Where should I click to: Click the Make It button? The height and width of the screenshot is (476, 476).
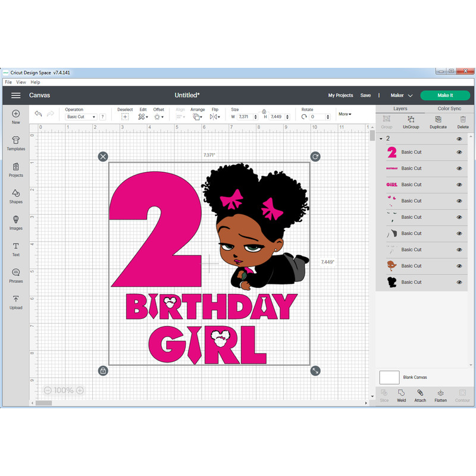(x=444, y=95)
